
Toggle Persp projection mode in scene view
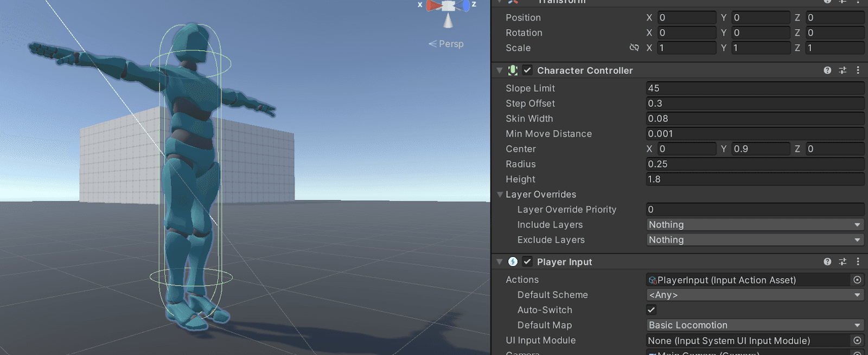[446, 44]
